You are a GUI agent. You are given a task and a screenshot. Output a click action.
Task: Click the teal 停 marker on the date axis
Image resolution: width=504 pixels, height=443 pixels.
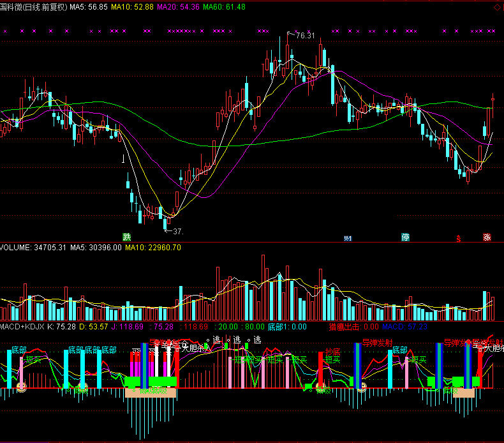(406, 237)
